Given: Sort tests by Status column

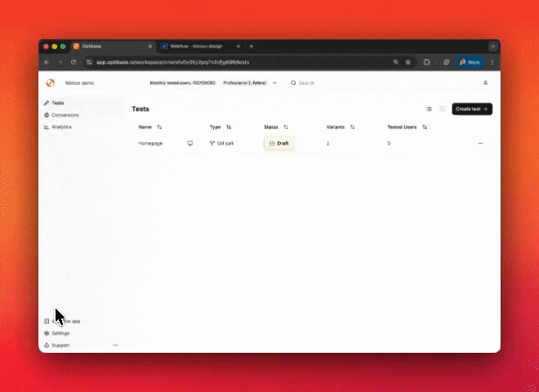Looking at the screenshot, I should point(286,127).
